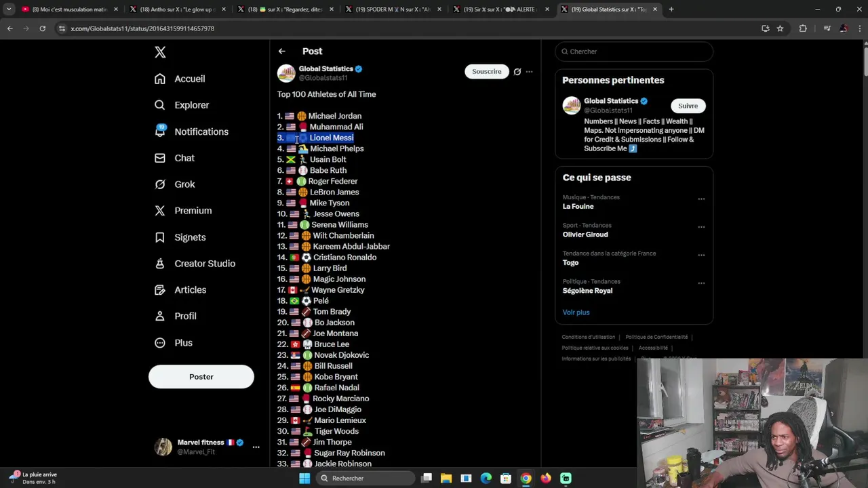Click the @Globalstats11 handle in the post
868x488 pixels.
(x=323, y=78)
